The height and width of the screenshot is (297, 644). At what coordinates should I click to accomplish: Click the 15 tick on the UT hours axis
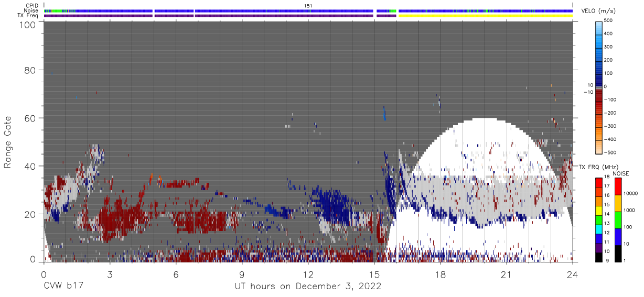pyautogui.click(x=374, y=274)
